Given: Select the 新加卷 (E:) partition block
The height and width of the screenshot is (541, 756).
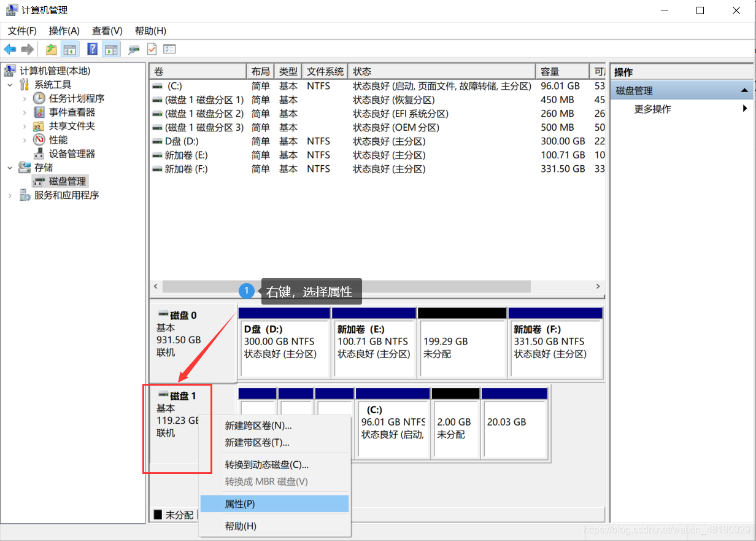Looking at the screenshot, I should 374,343.
